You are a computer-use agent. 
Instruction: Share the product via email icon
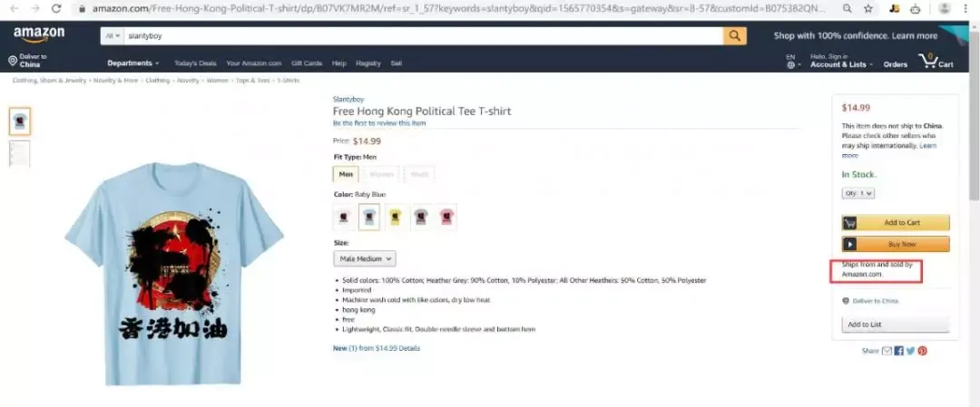coord(887,351)
